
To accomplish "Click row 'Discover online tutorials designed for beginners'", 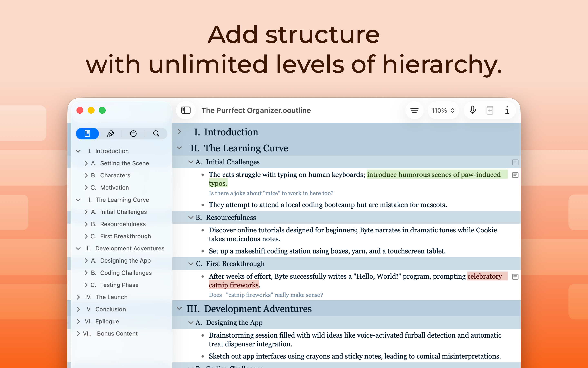I will (353, 234).
